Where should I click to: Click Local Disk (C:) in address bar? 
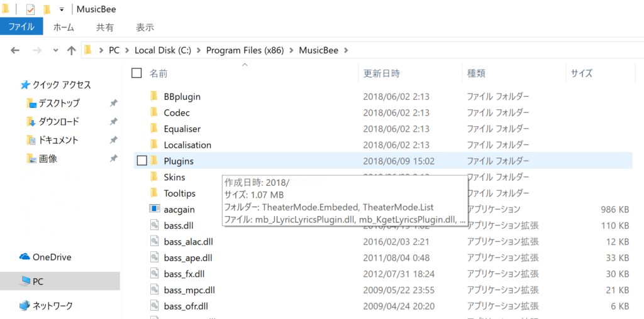(162, 50)
